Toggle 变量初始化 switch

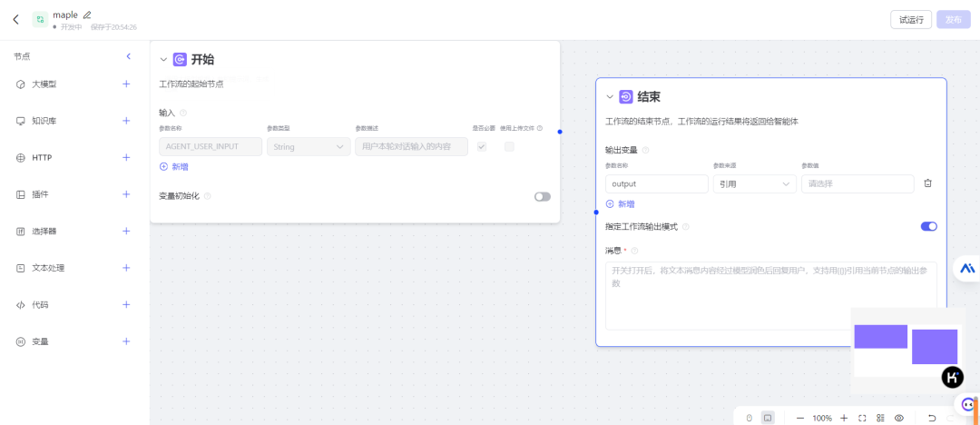point(543,196)
